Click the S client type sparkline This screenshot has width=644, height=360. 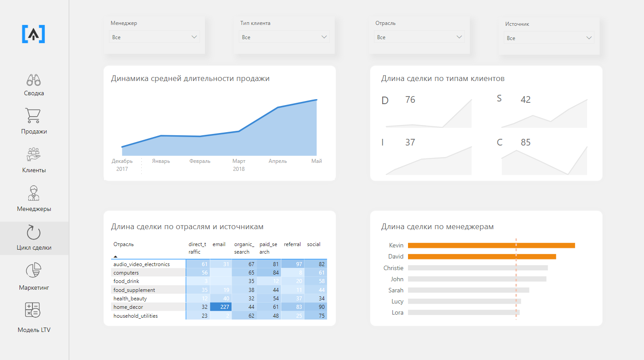pyautogui.click(x=544, y=114)
